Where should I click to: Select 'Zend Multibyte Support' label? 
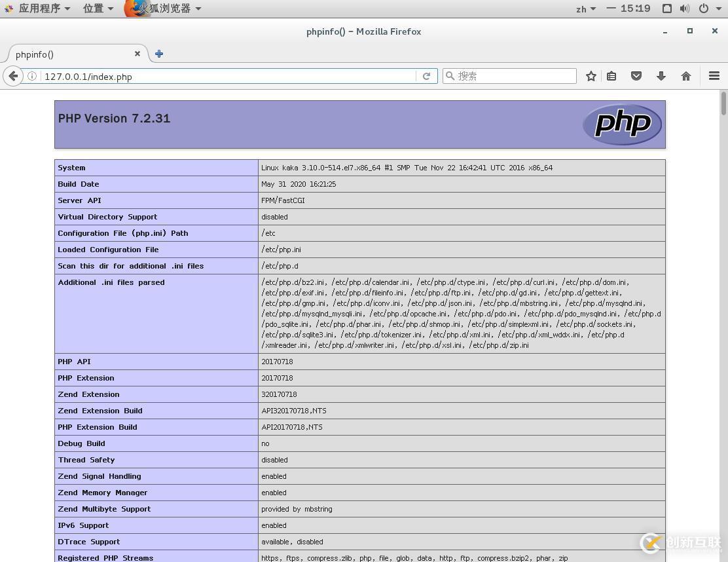[x=104, y=509]
